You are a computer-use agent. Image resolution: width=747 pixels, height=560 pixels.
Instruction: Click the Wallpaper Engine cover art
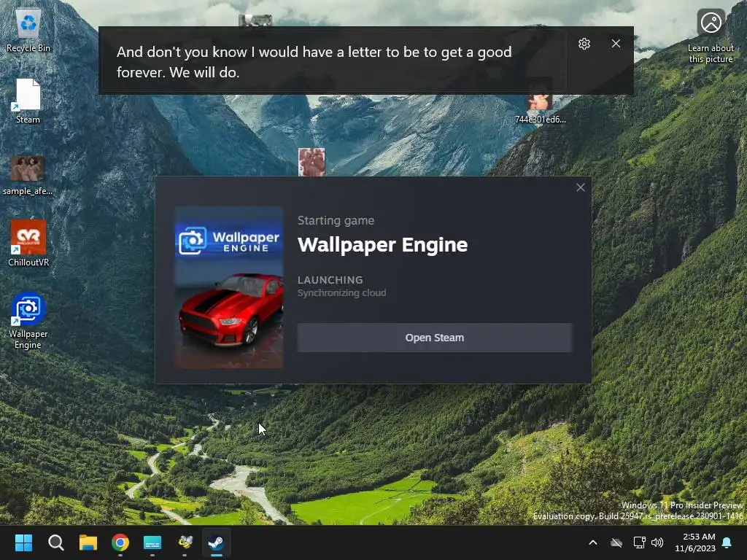click(229, 287)
